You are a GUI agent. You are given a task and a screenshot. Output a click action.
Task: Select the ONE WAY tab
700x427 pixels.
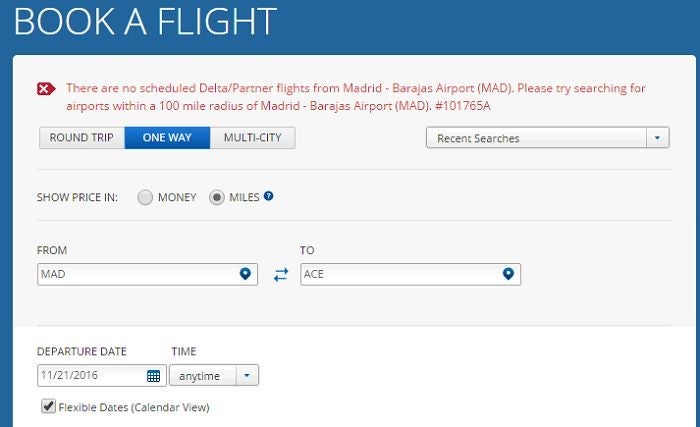click(167, 138)
